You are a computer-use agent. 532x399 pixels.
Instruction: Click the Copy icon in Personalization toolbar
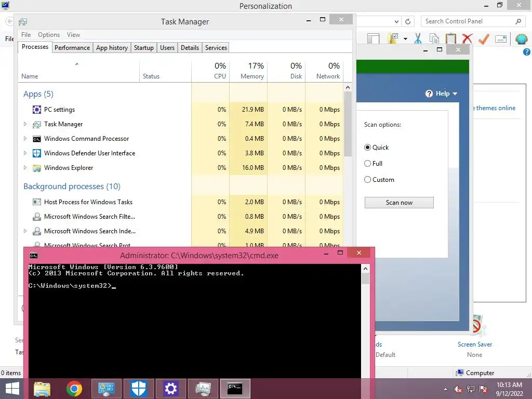click(x=434, y=38)
